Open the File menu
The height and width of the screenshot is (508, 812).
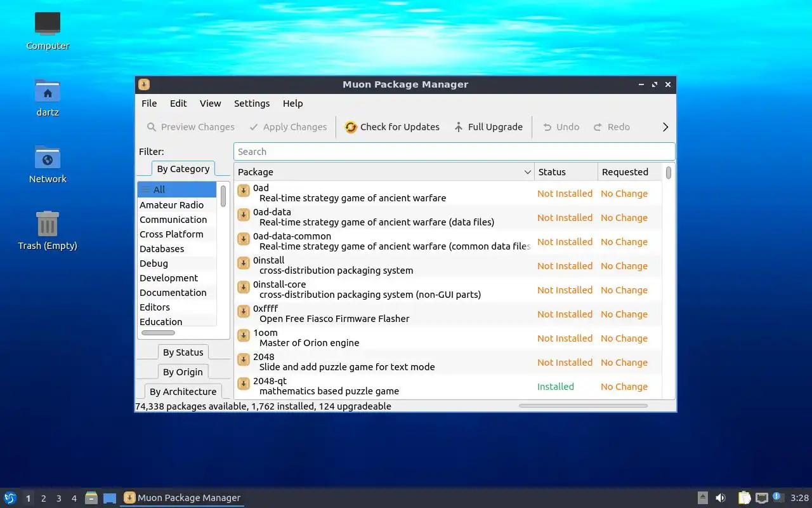tap(149, 104)
